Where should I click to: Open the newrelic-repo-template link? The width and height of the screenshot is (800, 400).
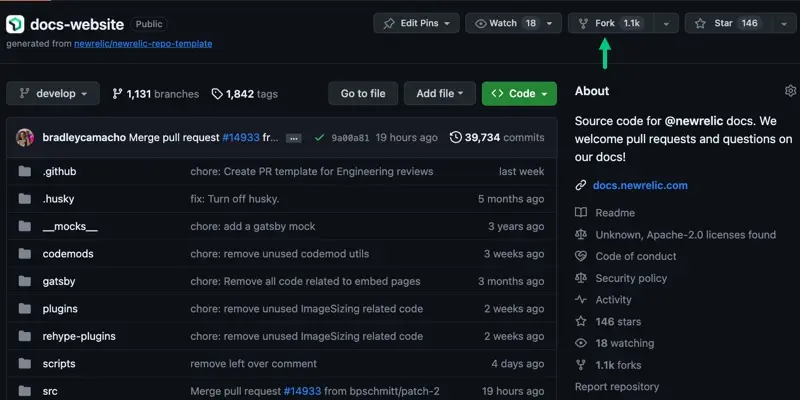pyautogui.click(x=143, y=44)
